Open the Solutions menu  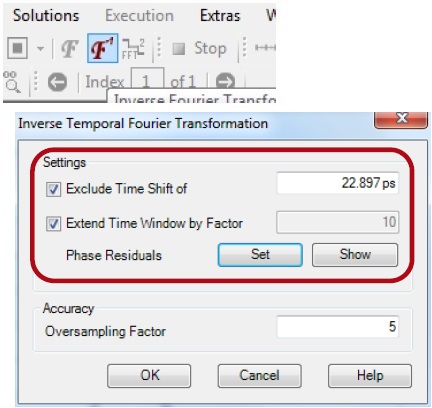tap(46, 16)
